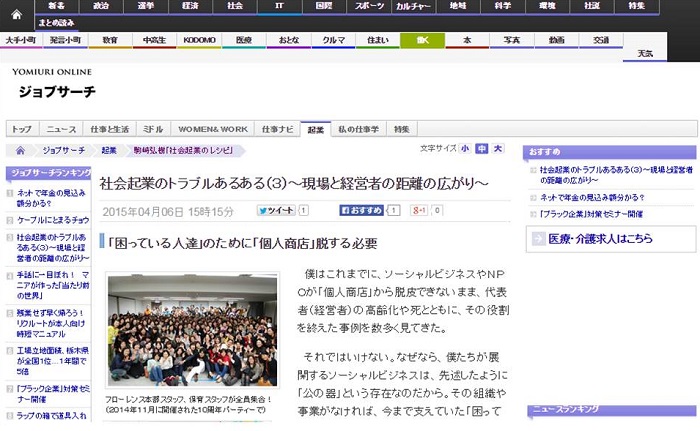Open the 社会 section

coord(235,6)
